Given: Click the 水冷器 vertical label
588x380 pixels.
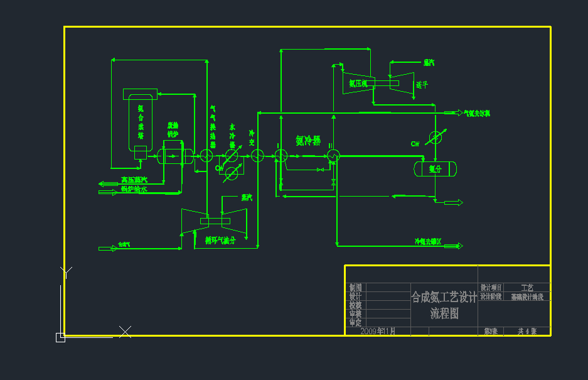Looking at the screenshot, I should coord(232,135).
